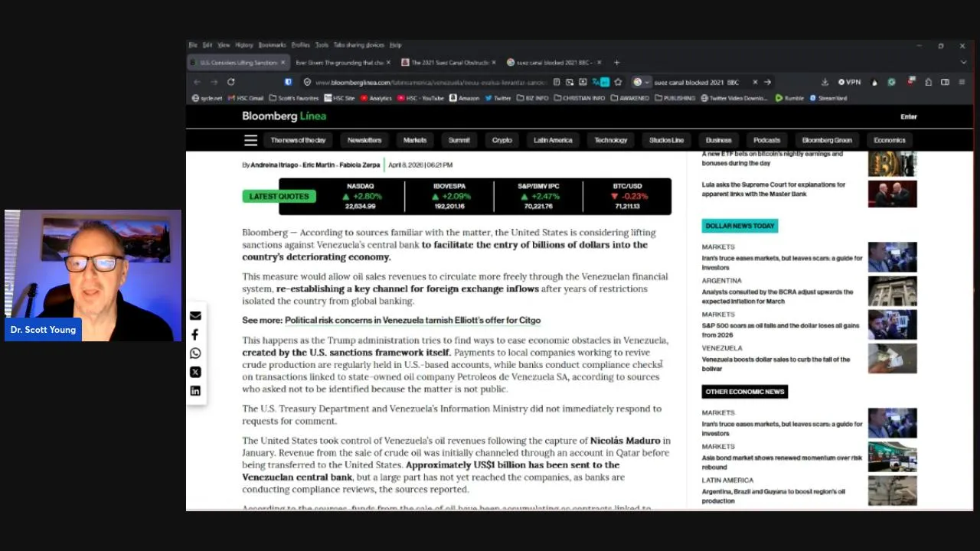
Task: Expand the CHRISTIAN INFO bookmark folder
Action: (x=580, y=98)
